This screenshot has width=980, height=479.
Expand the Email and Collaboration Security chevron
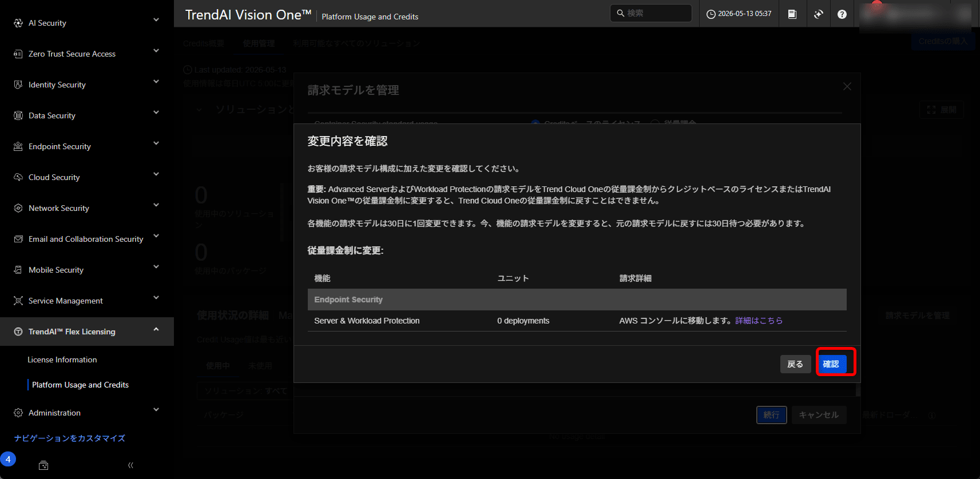(x=156, y=235)
